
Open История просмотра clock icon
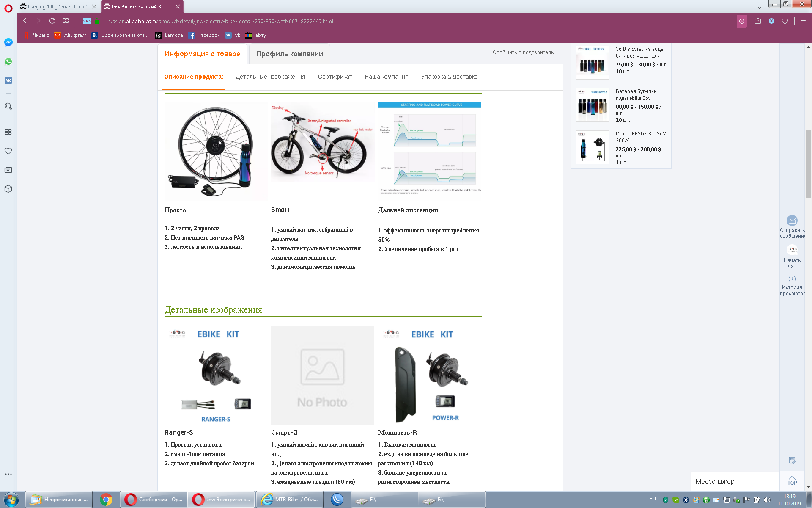[792, 279]
